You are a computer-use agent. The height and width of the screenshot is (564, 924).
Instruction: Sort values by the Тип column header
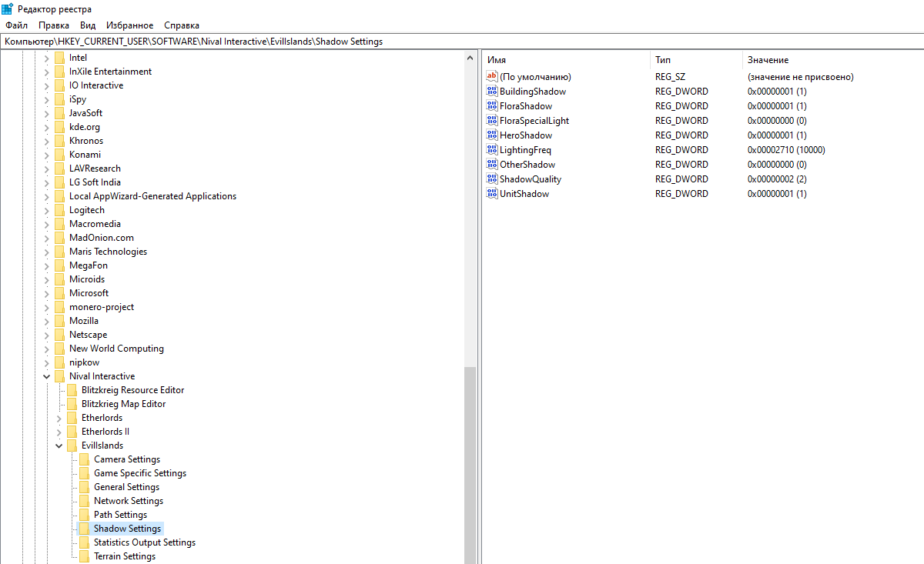pyautogui.click(x=696, y=60)
